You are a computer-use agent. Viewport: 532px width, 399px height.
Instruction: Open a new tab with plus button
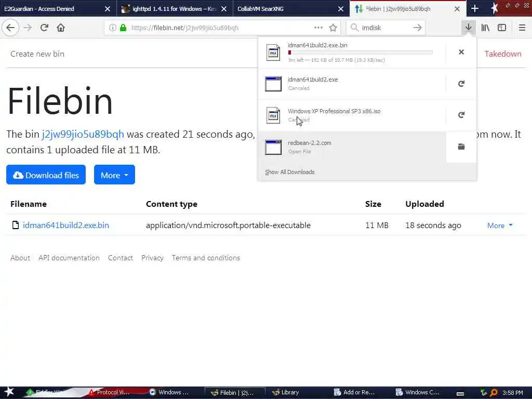tap(475, 8)
